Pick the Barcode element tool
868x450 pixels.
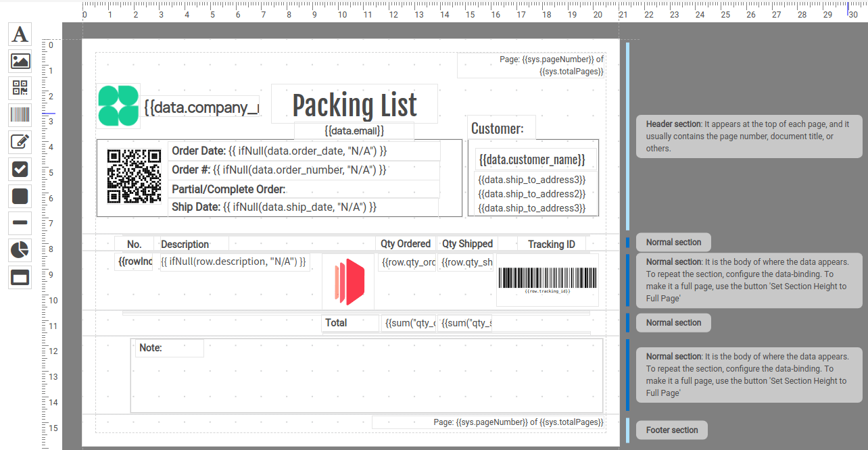pyautogui.click(x=20, y=115)
